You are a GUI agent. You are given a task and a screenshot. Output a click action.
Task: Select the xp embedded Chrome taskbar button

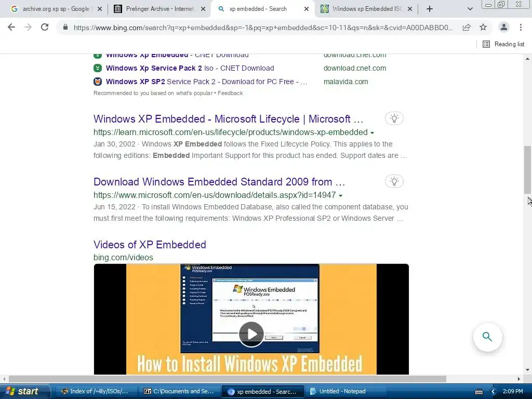pyautogui.click(x=262, y=392)
